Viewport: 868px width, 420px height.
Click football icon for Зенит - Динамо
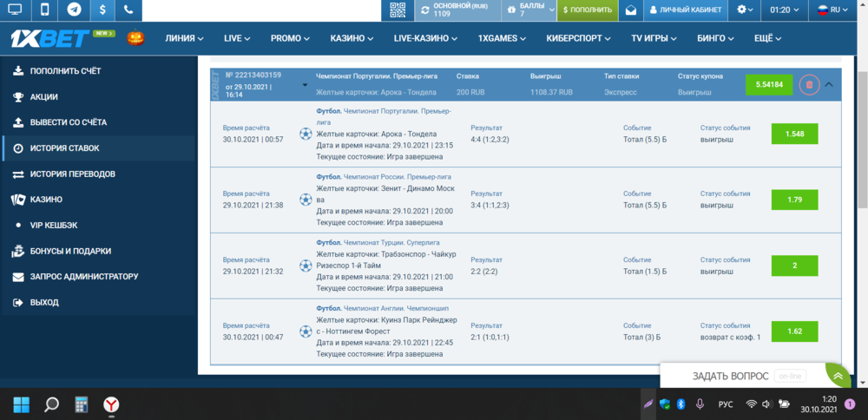(306, 200)
